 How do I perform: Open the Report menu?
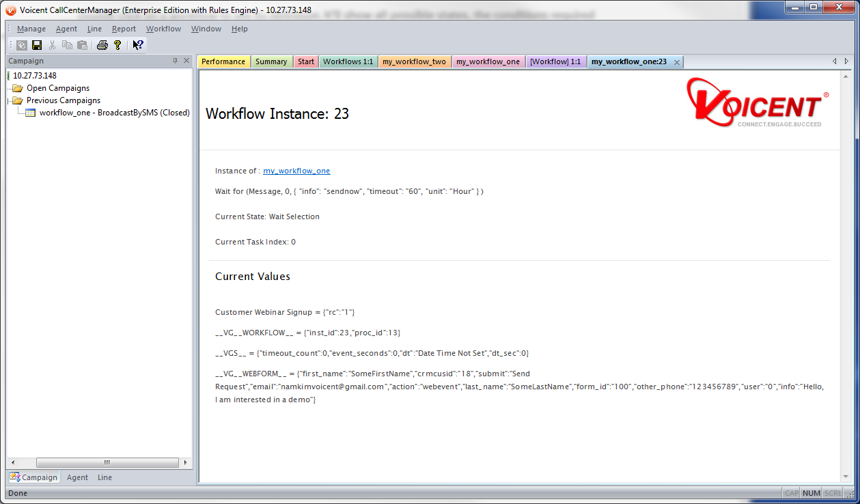click(x=124, y=29)
